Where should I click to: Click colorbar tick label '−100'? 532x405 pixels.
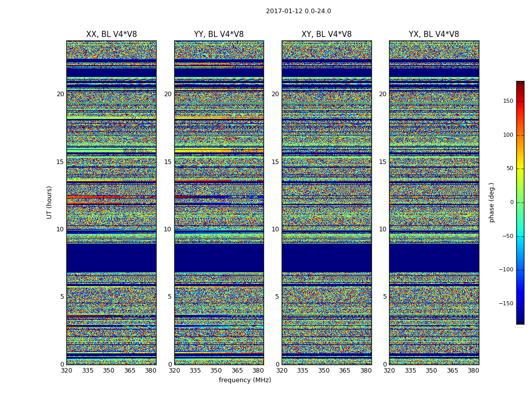click(x=506, y=269)
